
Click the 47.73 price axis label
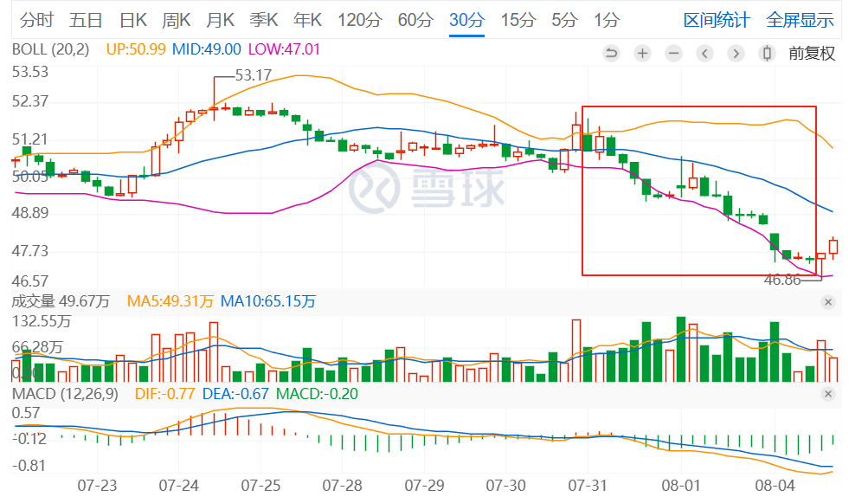point(30,251)
